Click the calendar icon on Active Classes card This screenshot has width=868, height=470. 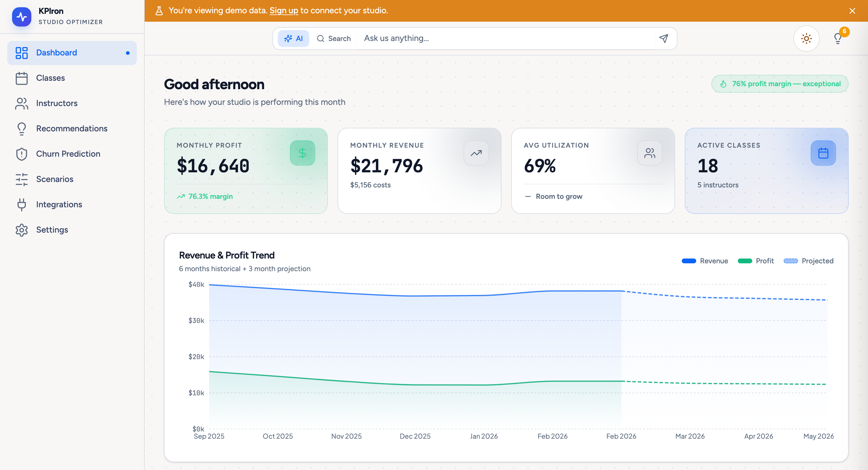point(823,153)
